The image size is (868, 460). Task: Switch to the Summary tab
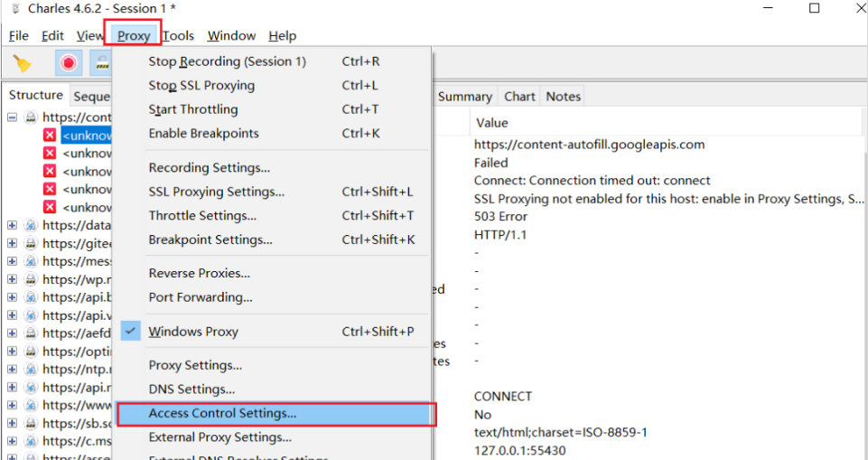[x=464, y=97]
